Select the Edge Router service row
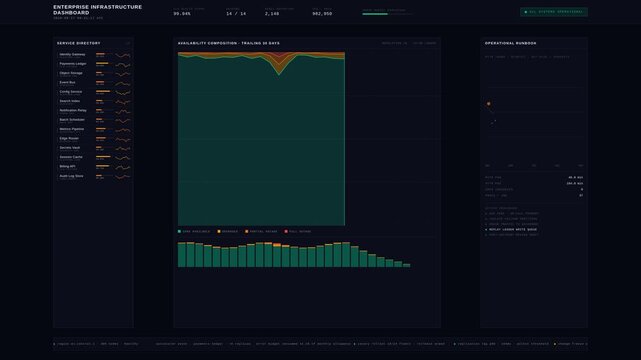This screenshot has height=360, width=641. click(x=94, y=139)
